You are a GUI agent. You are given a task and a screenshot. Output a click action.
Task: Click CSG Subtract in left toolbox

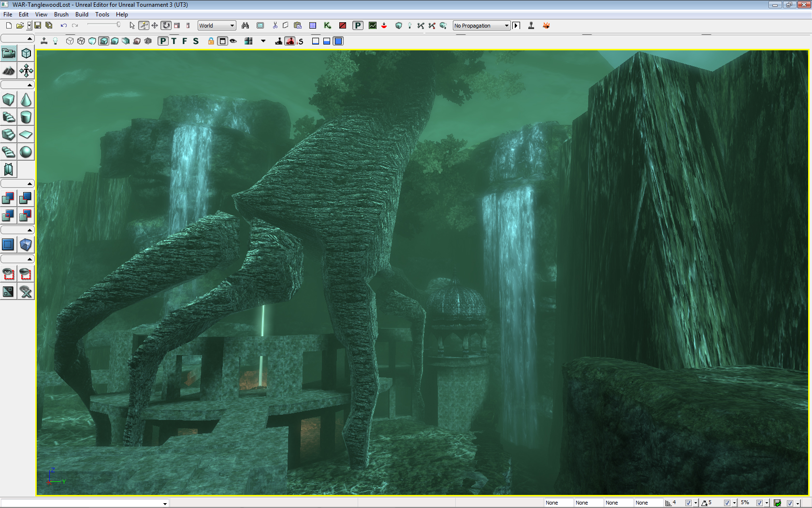[26, 198]
